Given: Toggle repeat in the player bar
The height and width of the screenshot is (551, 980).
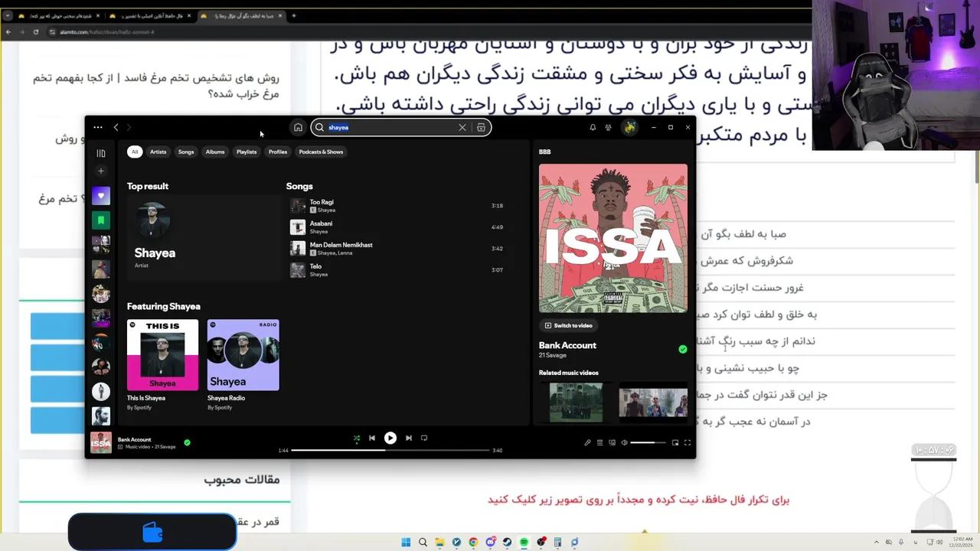Looking at the screenshot, I should (424, 439).
